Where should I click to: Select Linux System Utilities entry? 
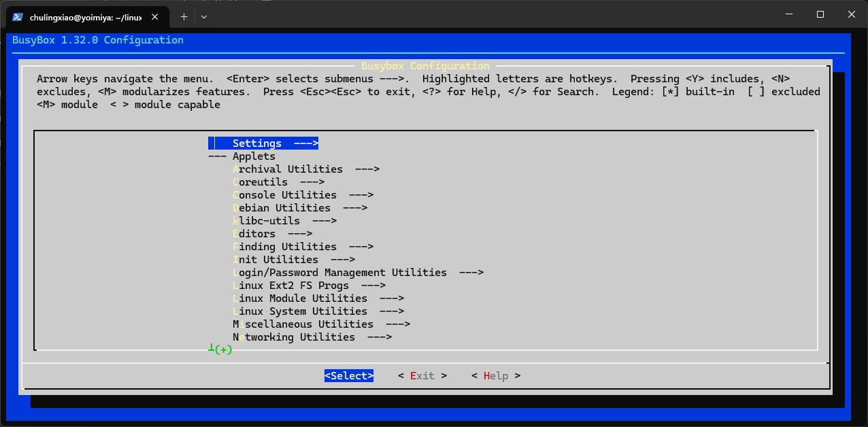[x=318, y=311]
